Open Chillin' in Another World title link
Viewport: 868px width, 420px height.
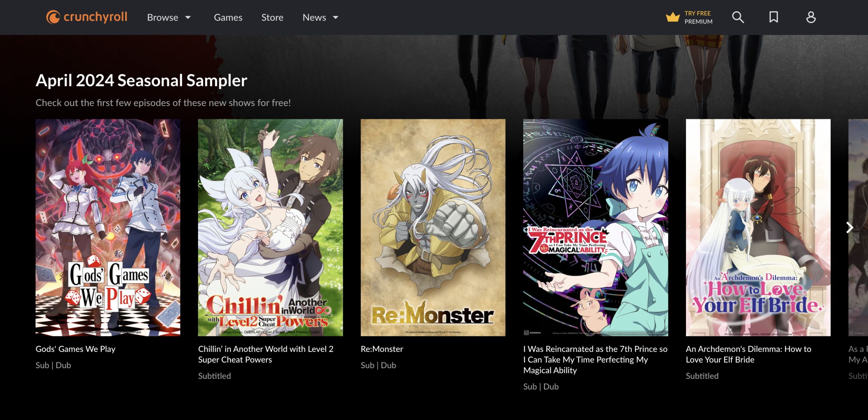(x=266, y=354)
